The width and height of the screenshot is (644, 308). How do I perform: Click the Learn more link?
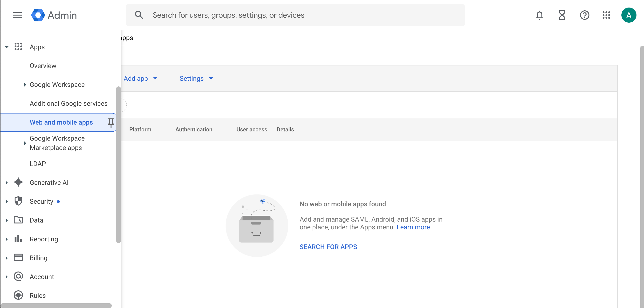click(x=413, y=227)
